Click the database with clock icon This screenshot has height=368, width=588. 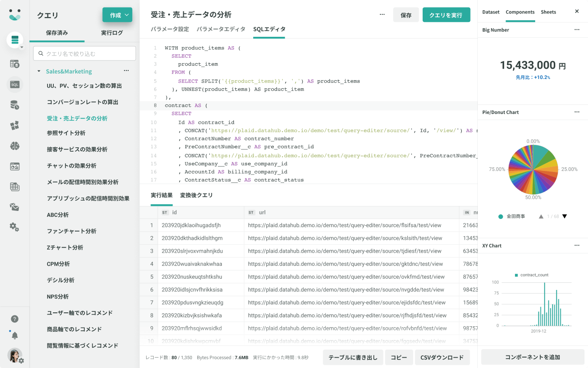click(x=15, y=105)
